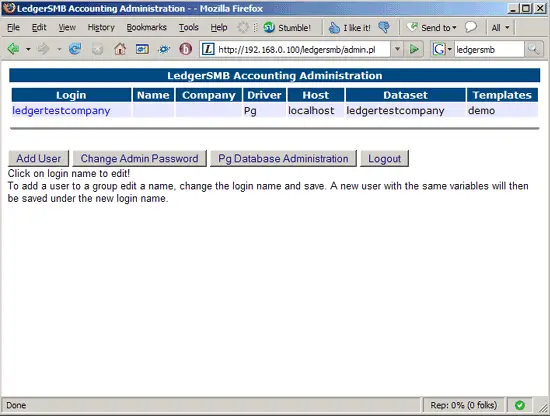Image resolution: width=550 pixels, height=416 pixels.
Task: Click the 'LedgerSMB Accounting Administration' page heading
Action: 274,75
